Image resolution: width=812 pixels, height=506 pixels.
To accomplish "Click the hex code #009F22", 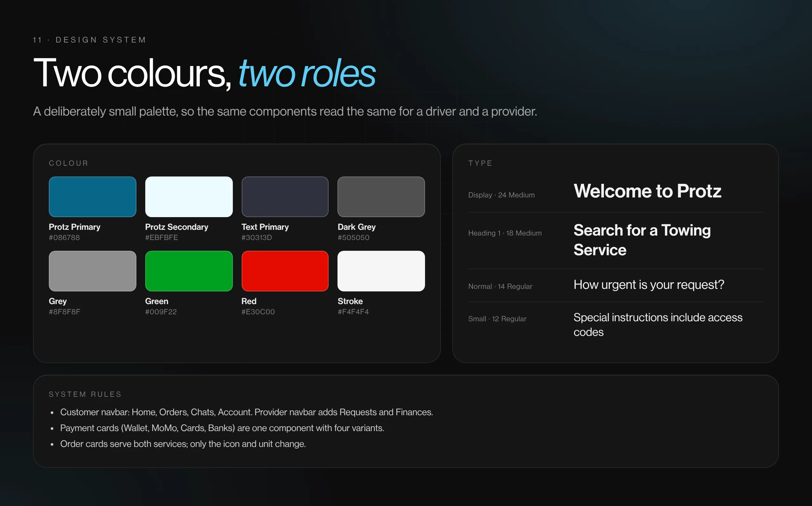I will [161, 312].
